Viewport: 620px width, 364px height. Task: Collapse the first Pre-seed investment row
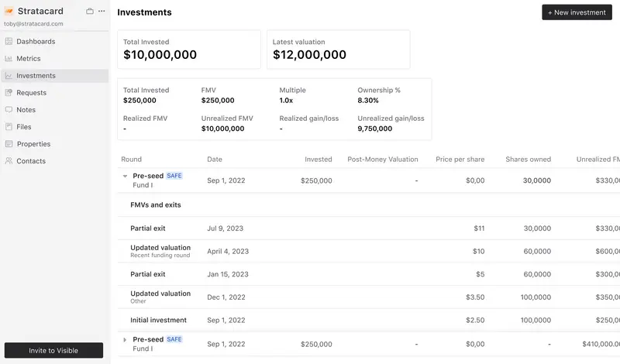click(125, 177)
